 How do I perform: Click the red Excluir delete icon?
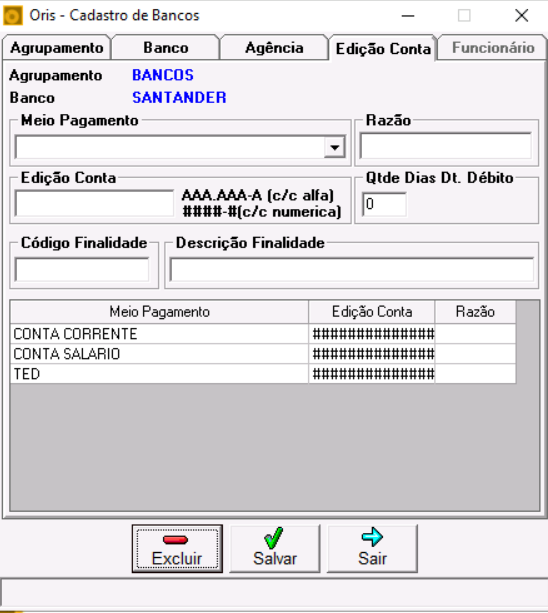pyautogui.click(x=176, y=540)
